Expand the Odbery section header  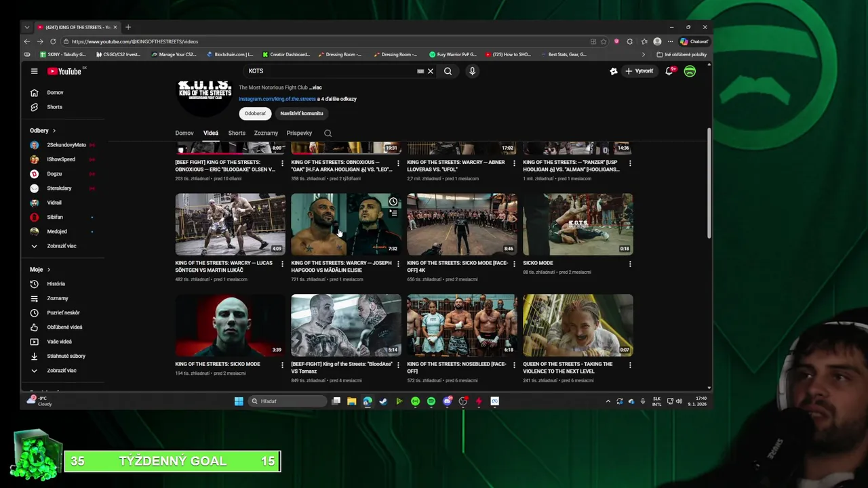[43, 131]
